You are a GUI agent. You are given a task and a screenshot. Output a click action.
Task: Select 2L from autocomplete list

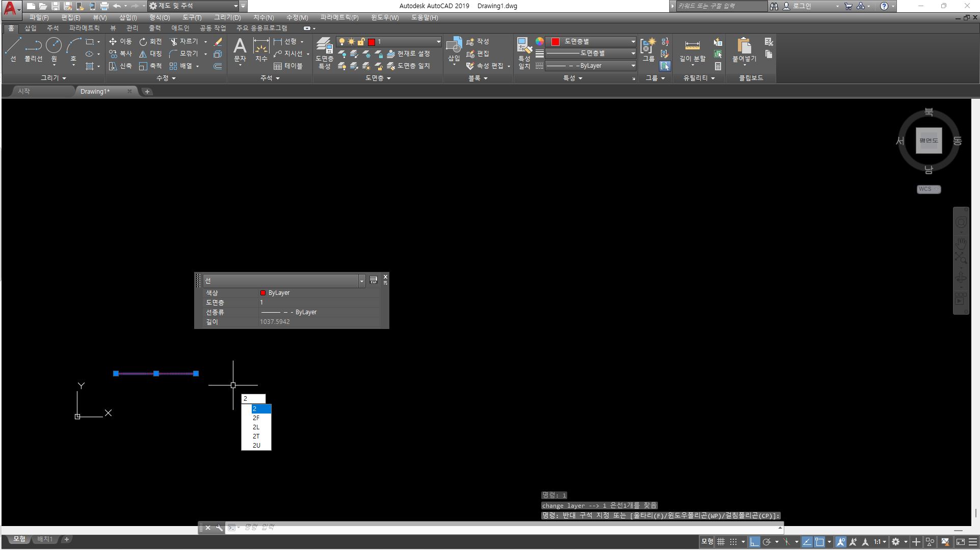[x=256, y=427]
